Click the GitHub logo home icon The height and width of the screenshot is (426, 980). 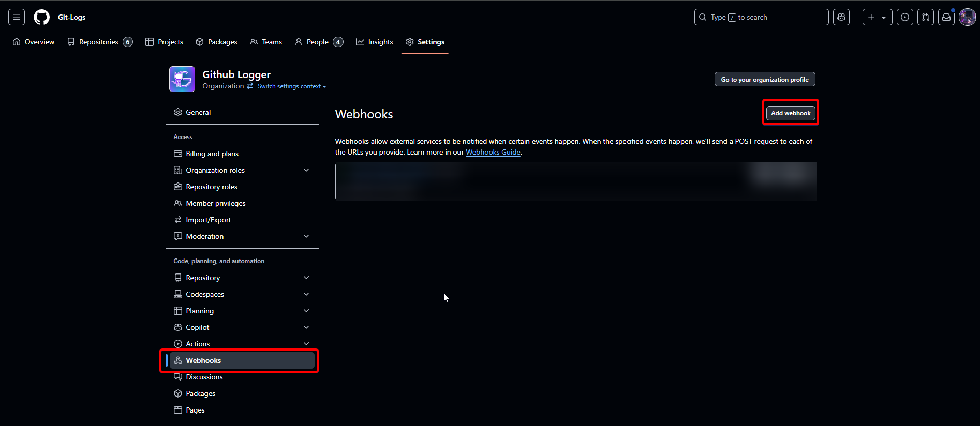[41, 17]
